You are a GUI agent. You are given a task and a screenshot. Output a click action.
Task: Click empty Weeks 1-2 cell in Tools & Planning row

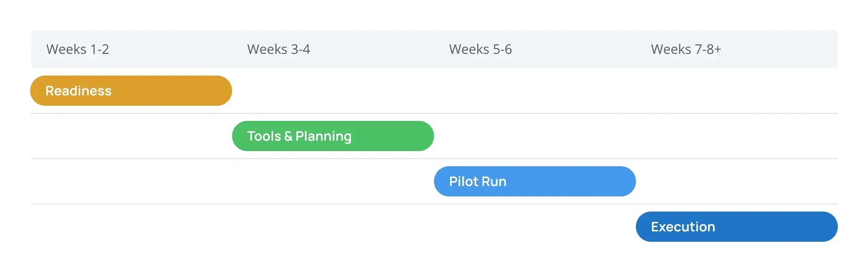tap(132, 136)
